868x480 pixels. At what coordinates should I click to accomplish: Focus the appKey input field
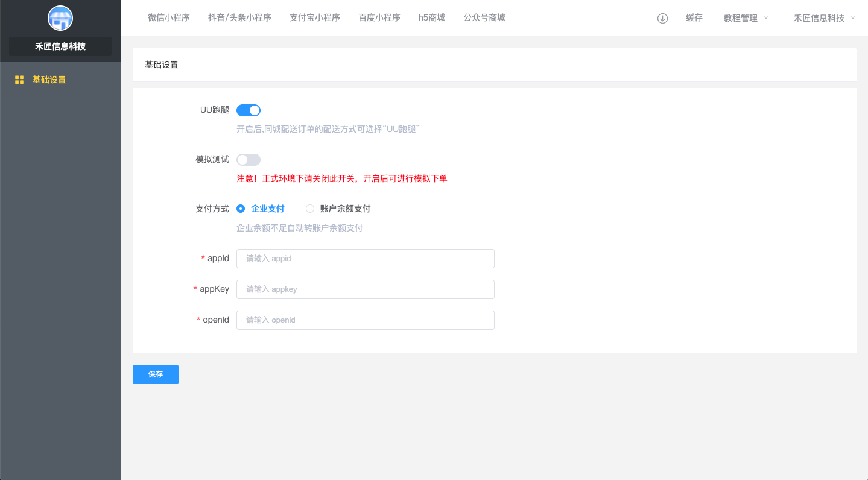[x=366, y=289]
